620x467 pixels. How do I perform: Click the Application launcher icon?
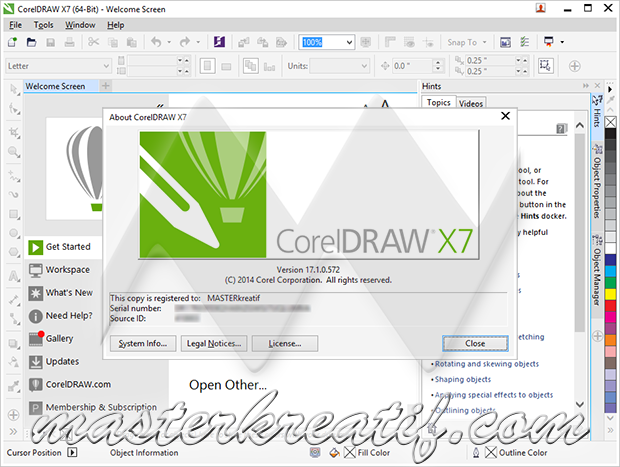[x=549, y=42]
